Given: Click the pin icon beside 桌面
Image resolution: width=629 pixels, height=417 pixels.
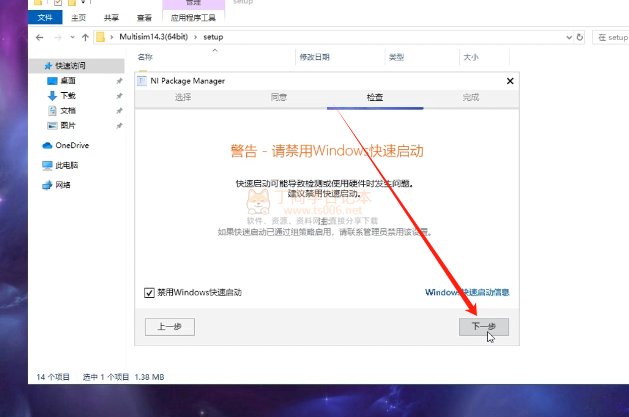Looking at the screenshot, I should tap(119, 81).
